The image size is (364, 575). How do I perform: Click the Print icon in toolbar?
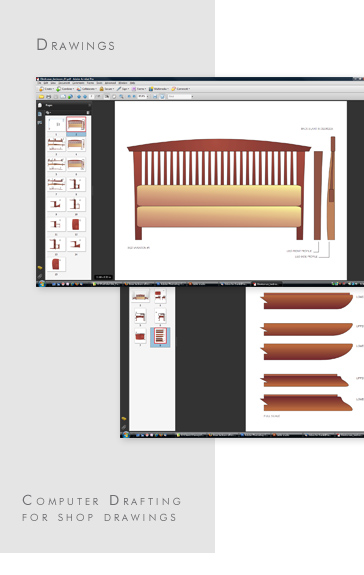[x=49, y=97]
